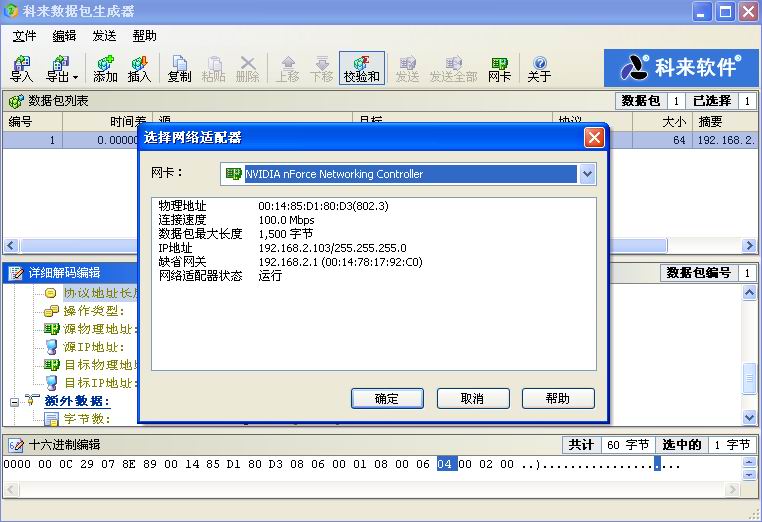Click the 摘要 column header
Image resolution: width=762 pixels, height=522 pixels.
tap(725, 122)
